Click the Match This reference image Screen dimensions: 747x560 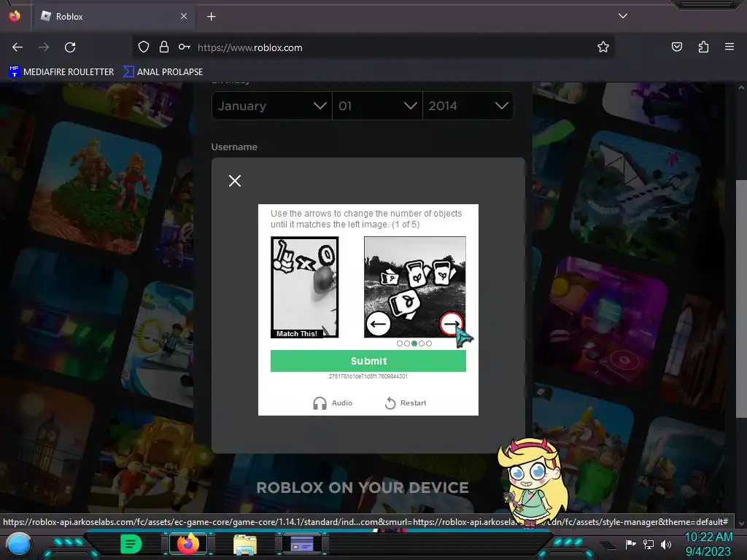(x=304, y=287)
